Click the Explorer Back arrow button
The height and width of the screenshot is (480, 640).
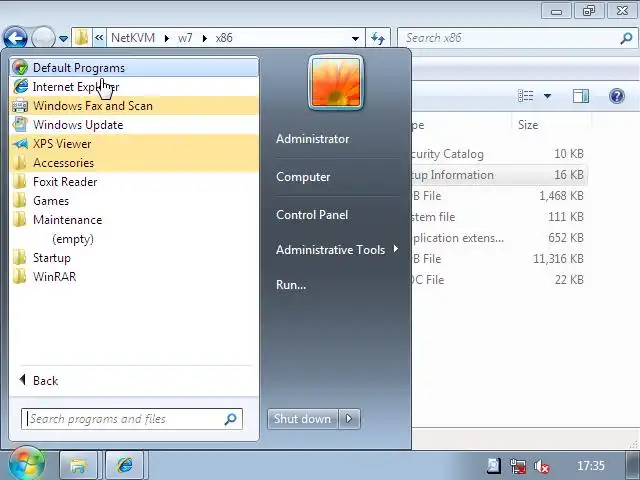pyautogui.click(x=15, y=38)
